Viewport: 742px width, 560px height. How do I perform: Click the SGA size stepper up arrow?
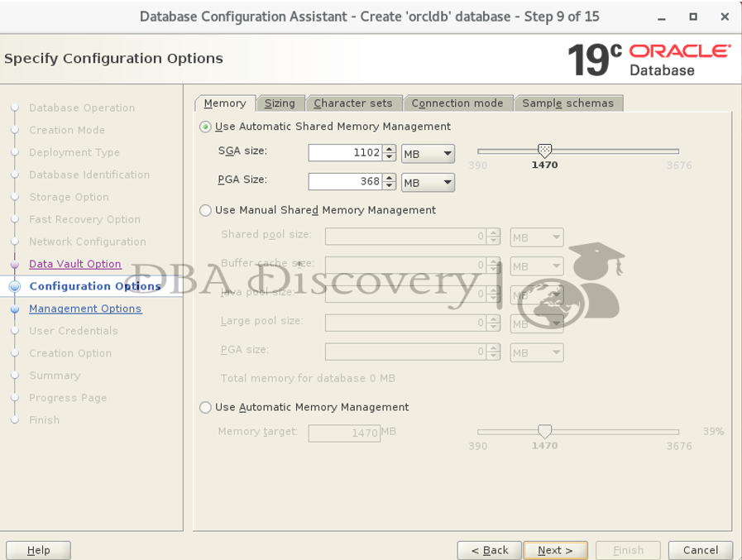[x=390, y=149]
